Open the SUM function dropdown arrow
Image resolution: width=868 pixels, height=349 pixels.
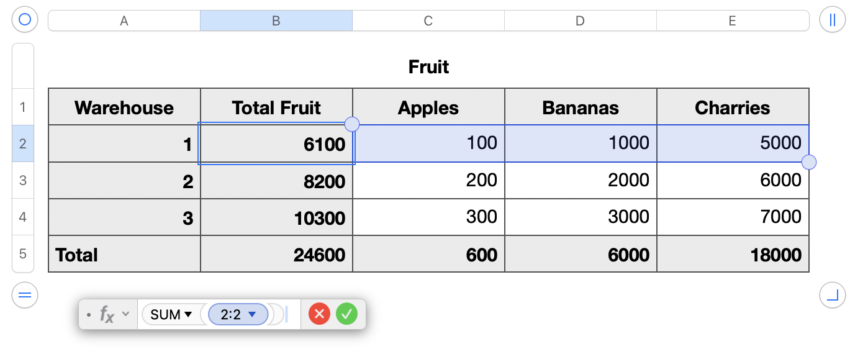188,315
